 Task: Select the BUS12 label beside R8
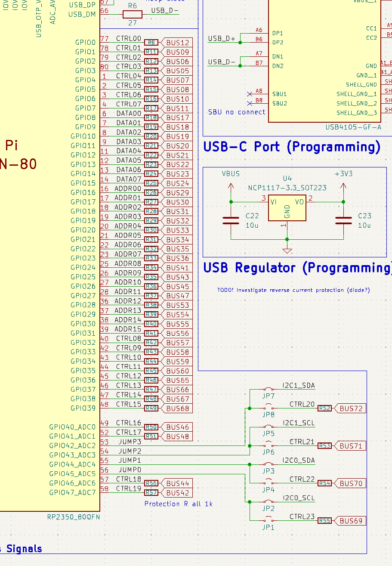coord(177,43)
